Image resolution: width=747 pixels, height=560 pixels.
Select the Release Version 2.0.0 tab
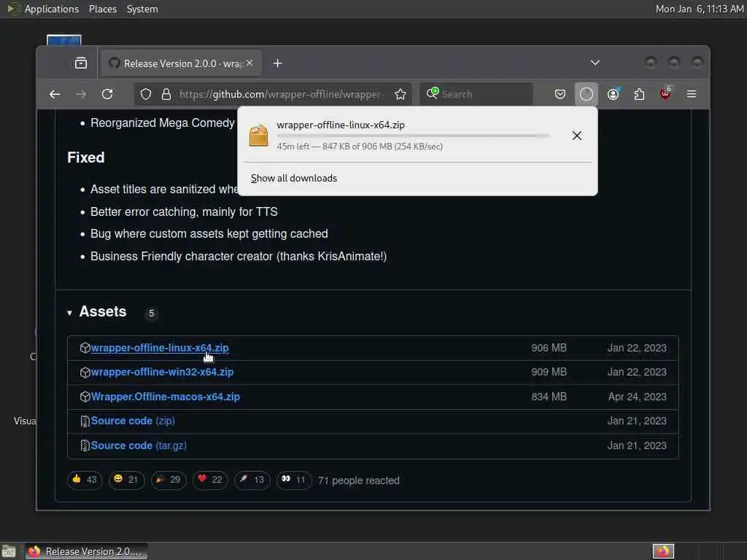[x=181, y=63]
